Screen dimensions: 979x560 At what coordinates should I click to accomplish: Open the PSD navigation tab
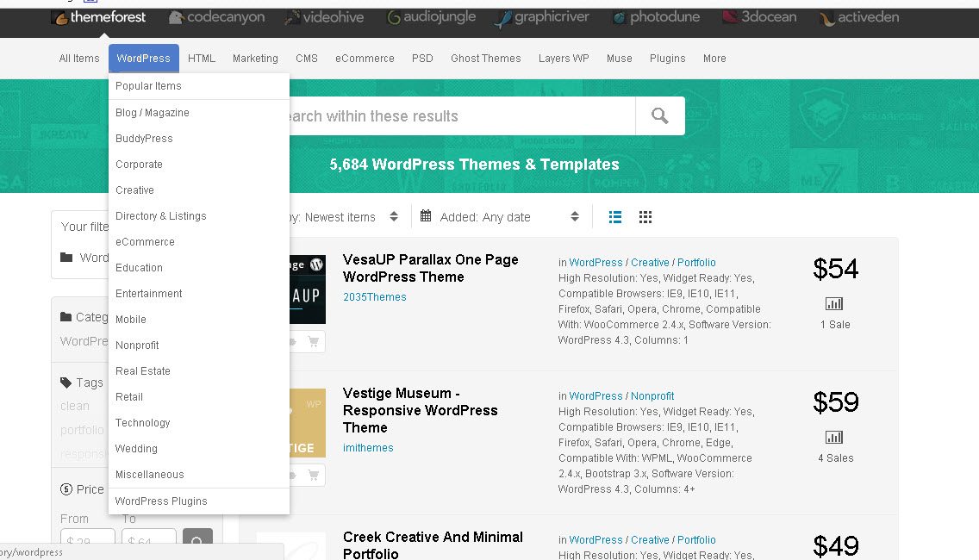(422, 58)
